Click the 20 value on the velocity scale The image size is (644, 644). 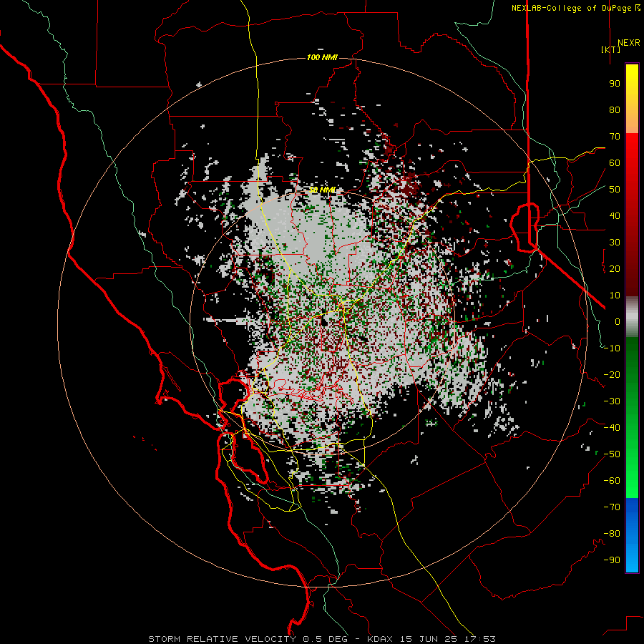pyautogui.click(x=615, y=268)
